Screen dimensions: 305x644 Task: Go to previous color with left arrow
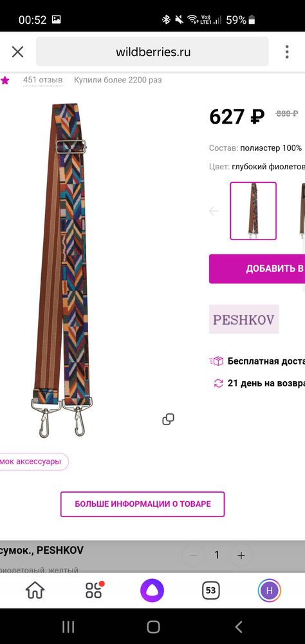click(x=214, y=211)
